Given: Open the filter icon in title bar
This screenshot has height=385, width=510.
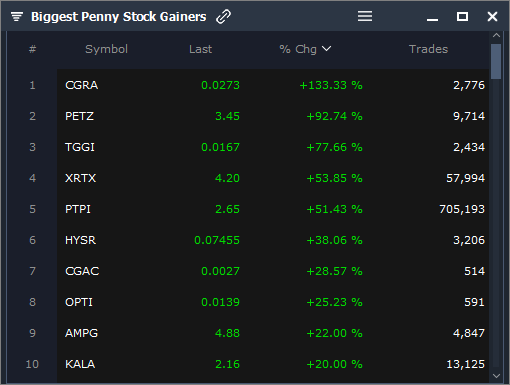Looking at the screenshot, I should [x=17, y=16].
